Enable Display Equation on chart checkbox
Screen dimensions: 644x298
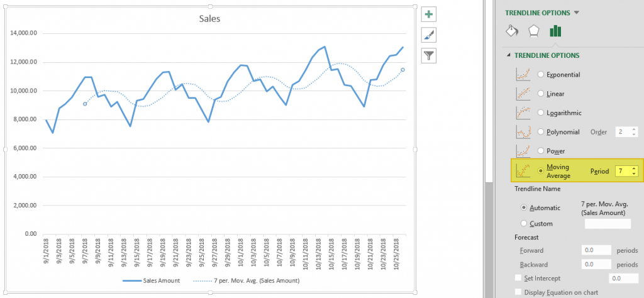point(518,292)
